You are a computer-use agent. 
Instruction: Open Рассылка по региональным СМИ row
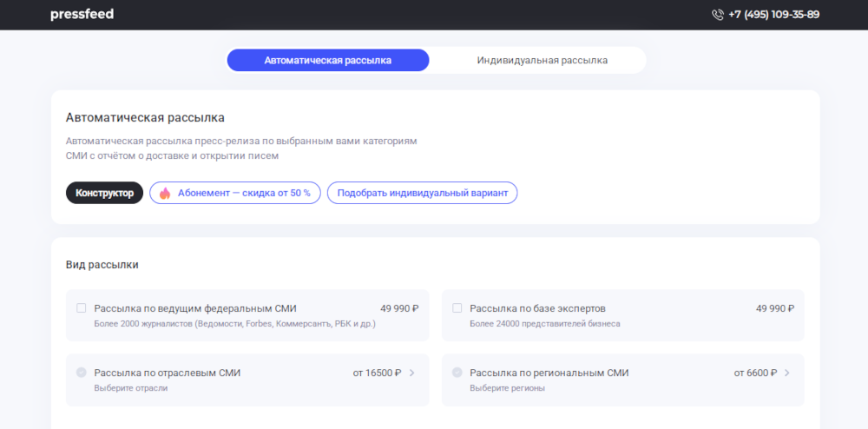click(x=622, y=379)
